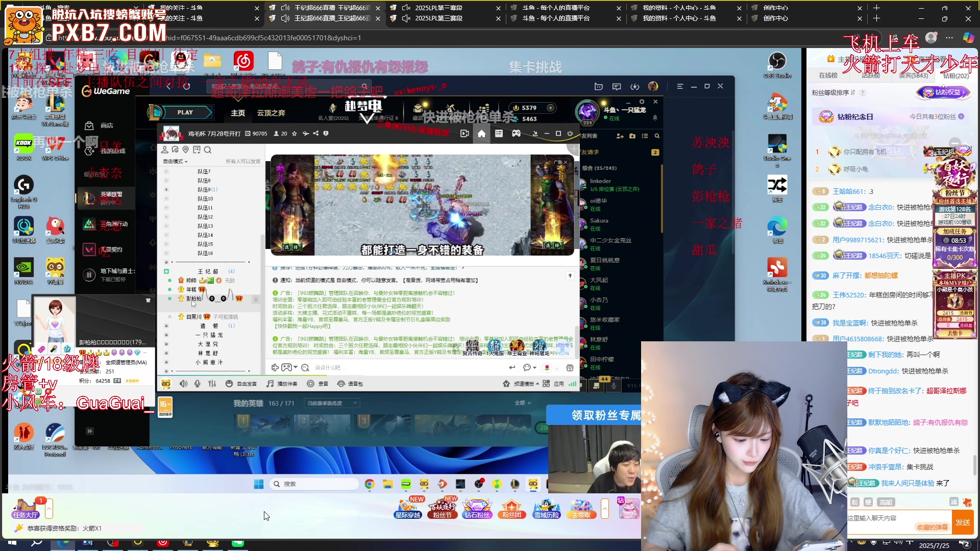Click the YY share channel icon
This screenshot has width=980, height=551.
click(x=316, y=134)
